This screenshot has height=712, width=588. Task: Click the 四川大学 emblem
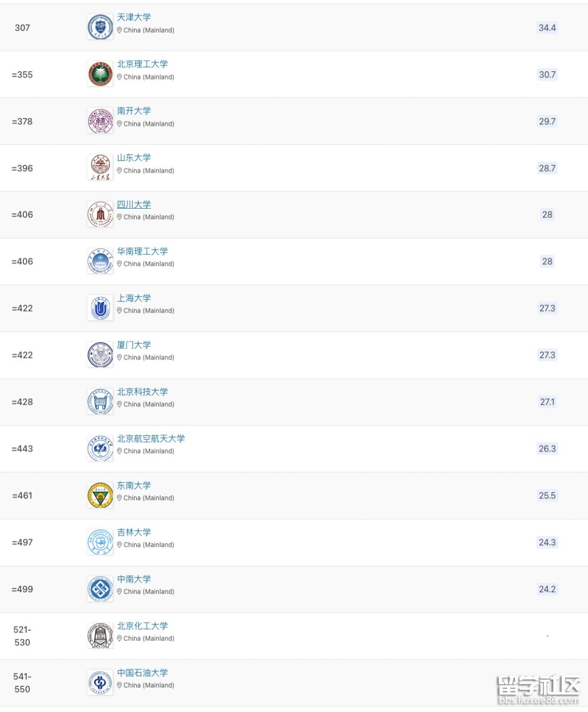[x=100, y=215]
